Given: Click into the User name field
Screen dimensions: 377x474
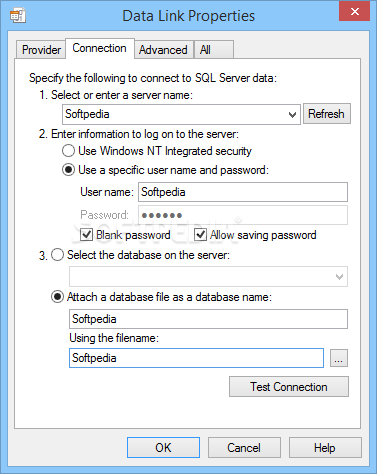Looking at the screenshot, I should tap(243, 192).
